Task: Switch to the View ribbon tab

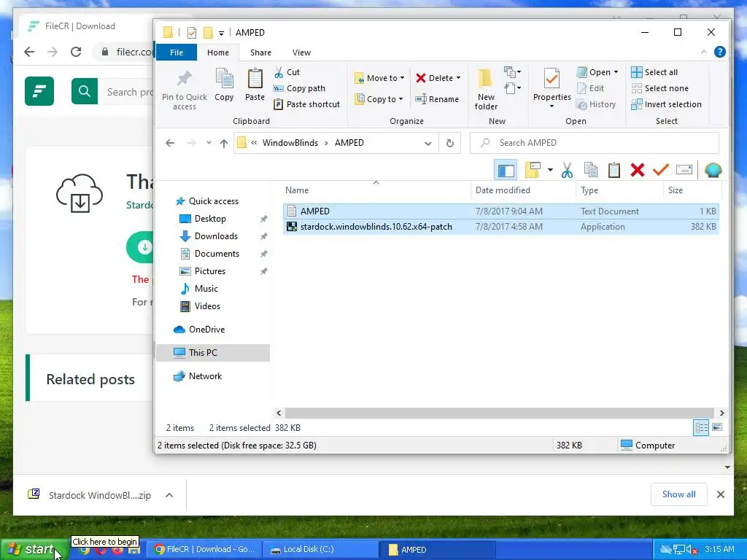Action: click(301, 52)
